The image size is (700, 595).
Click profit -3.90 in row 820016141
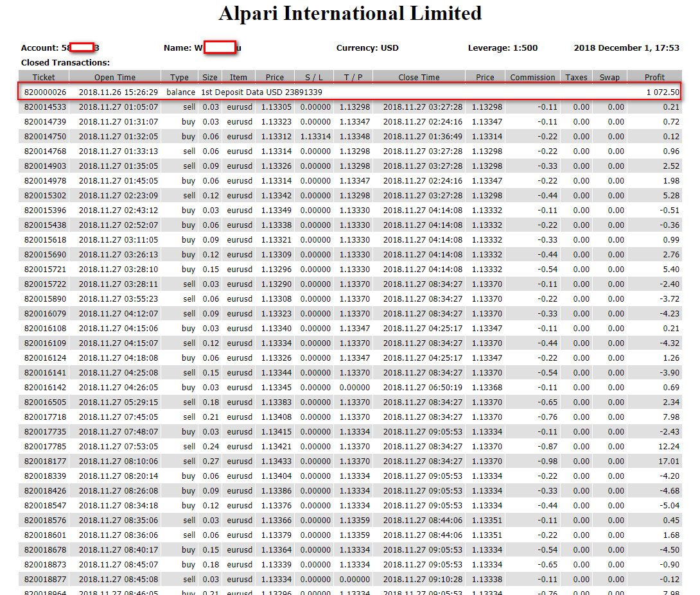(x=670, y=372)
